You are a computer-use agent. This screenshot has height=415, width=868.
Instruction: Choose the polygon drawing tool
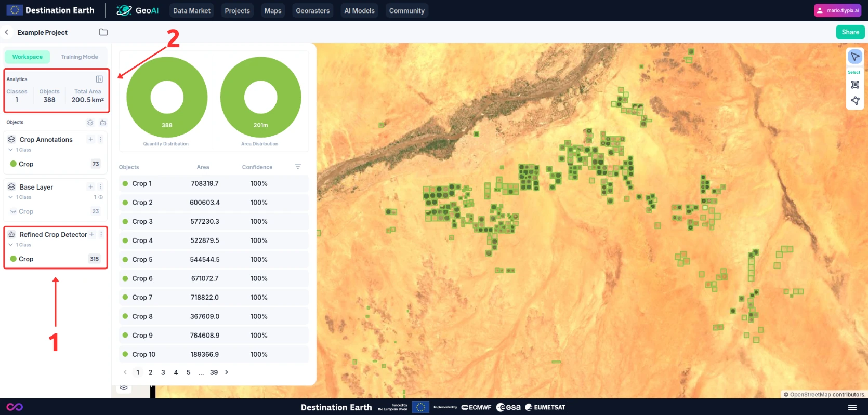coord(855,101)
